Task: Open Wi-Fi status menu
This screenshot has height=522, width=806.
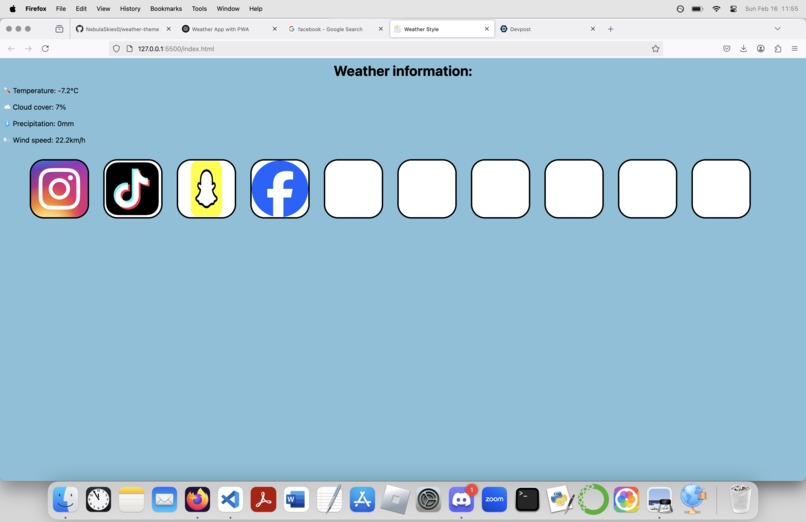Action: [716, 9]
